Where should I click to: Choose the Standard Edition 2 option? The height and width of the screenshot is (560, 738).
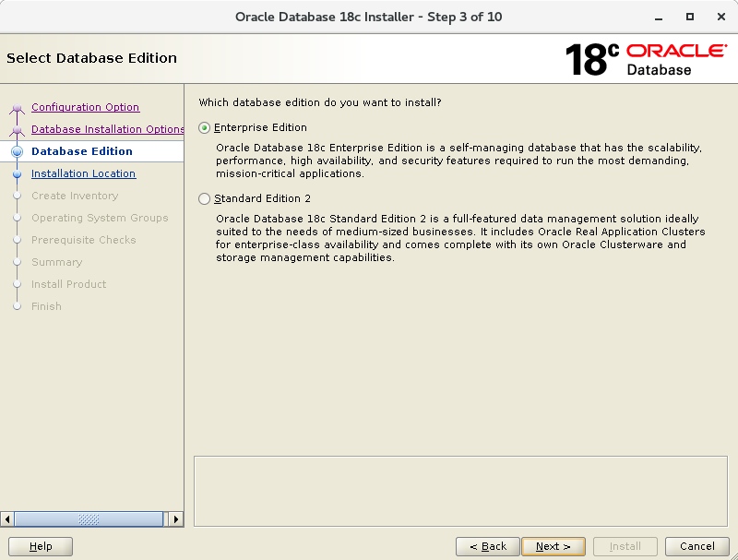click(204, 198)
